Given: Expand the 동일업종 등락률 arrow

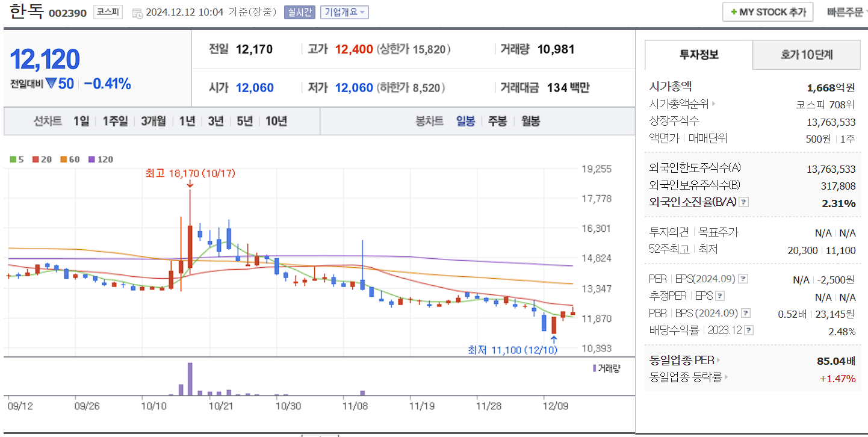Looking at the screenshot, I should click(x=727, y=377).
